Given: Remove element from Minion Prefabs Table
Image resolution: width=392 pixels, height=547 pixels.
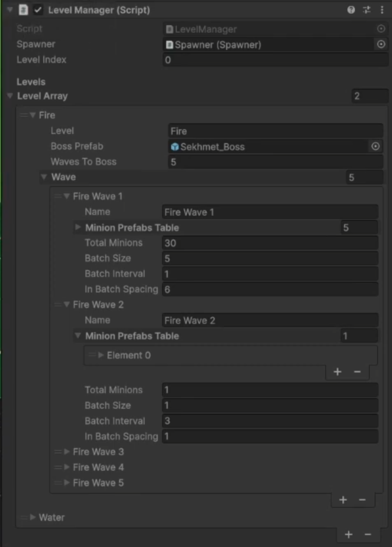Looking at the screenshot, I should click(x=357, y=372).
